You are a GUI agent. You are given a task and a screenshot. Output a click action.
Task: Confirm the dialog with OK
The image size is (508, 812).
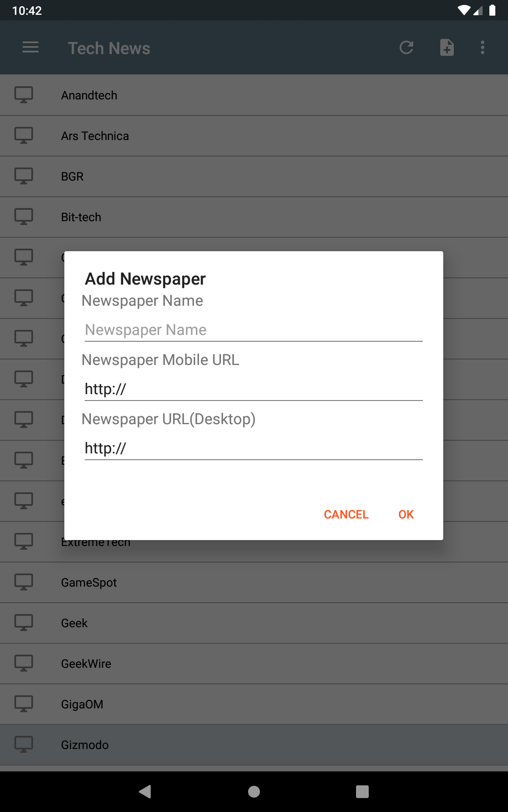406,514
